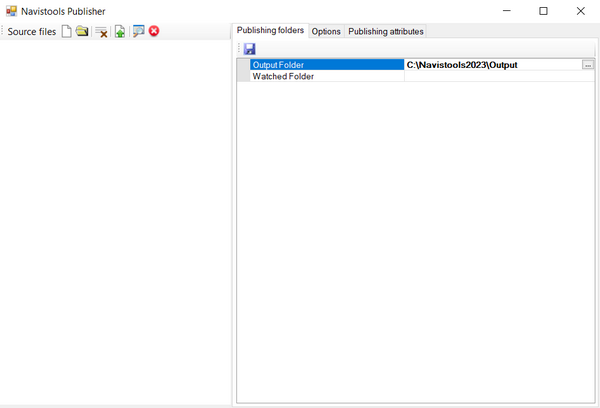Viewport: 600px width, 408px height.
Task: Select the Publishing folders tab
Action: (270, 31)
